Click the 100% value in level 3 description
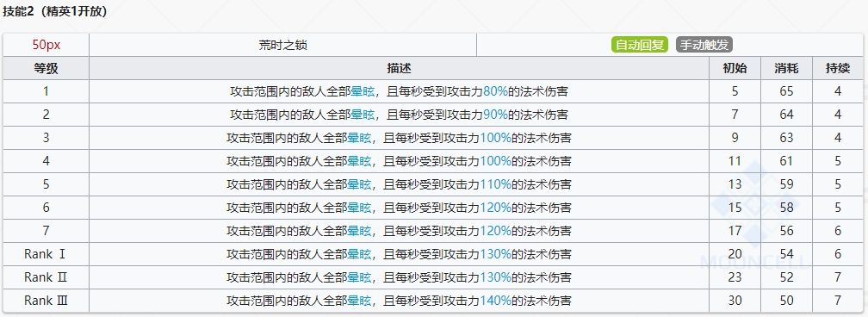This screenshot has width=868, height=317. pyautogui.click(x=495, y=138)
